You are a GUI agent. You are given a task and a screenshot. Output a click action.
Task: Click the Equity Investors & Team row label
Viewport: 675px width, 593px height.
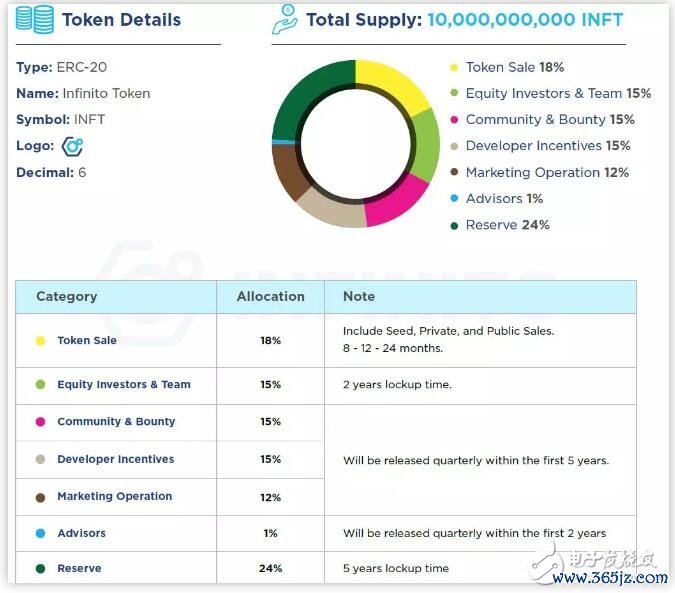click(124, 384)
